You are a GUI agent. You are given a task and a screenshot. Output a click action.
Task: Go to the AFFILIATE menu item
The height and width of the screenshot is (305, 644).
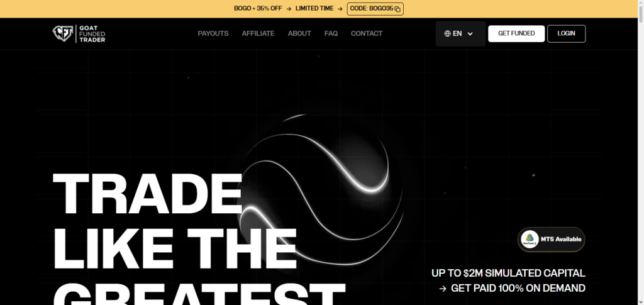258,34
